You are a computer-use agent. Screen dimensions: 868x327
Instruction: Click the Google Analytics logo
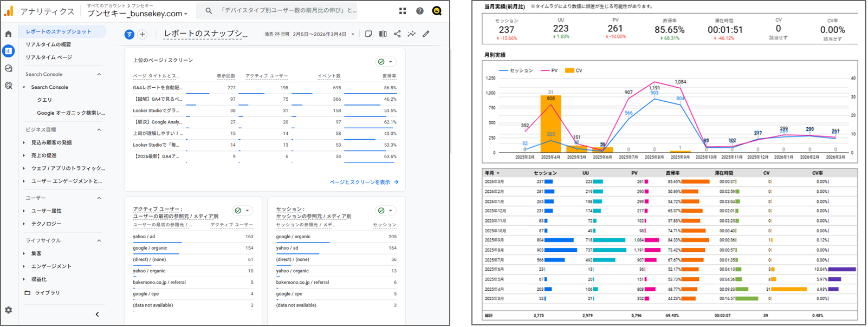click(9, 11)
